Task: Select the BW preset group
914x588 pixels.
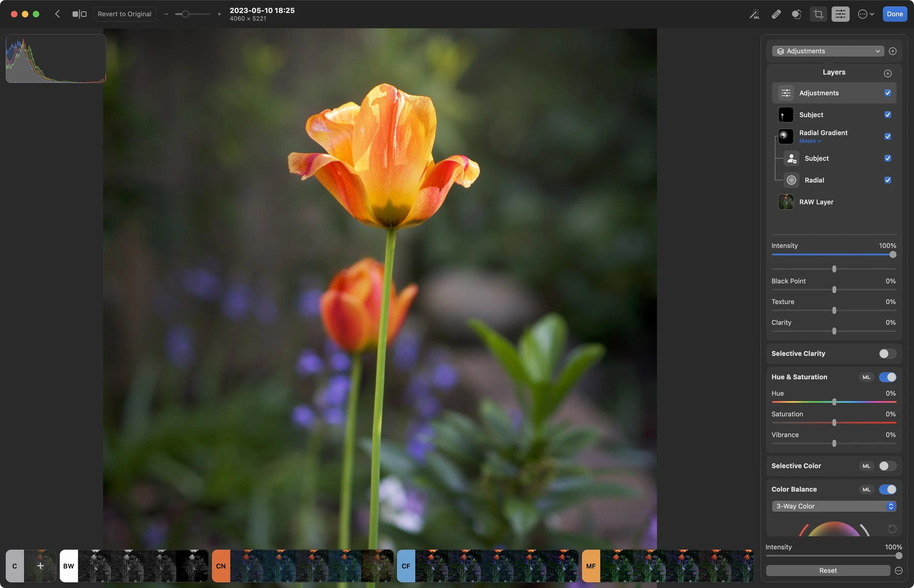Action: (x=69, y=566)
